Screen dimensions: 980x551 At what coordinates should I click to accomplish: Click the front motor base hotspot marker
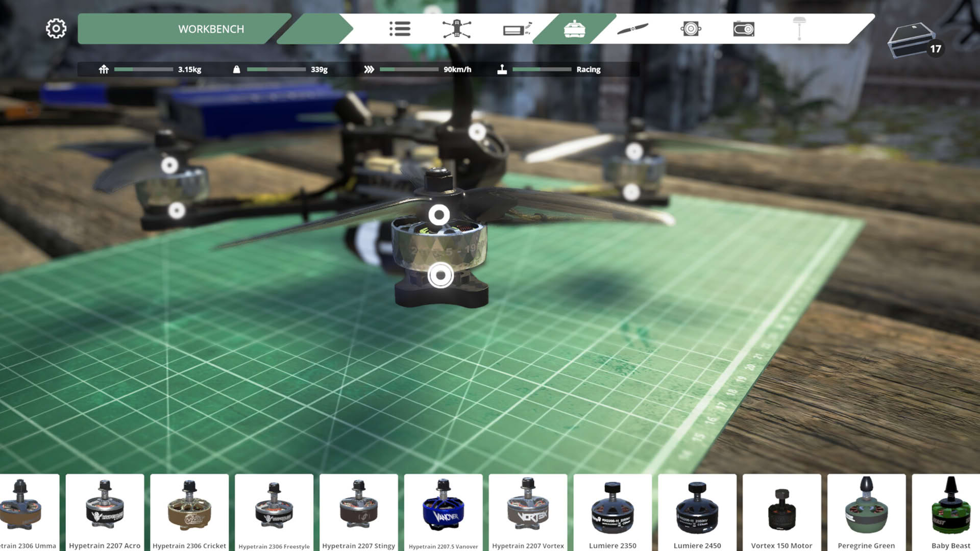click(440, 275)
